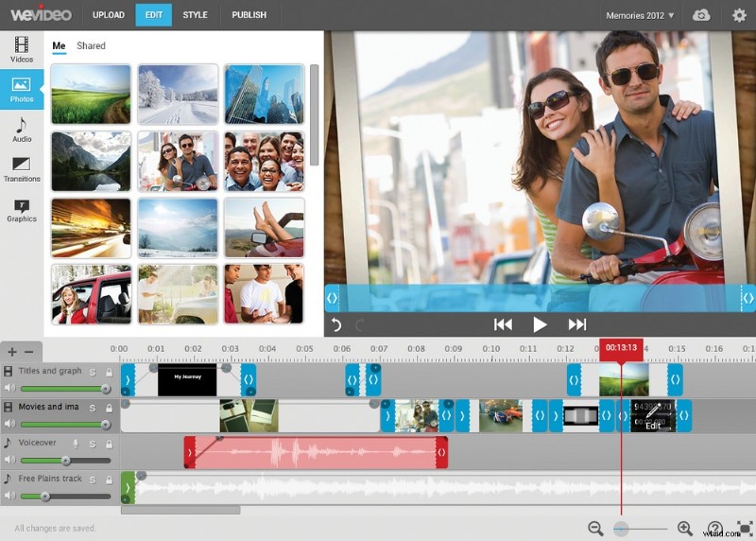Open the Videos media panel
This screenshot has height=541, width=756.
pos(22,50)
